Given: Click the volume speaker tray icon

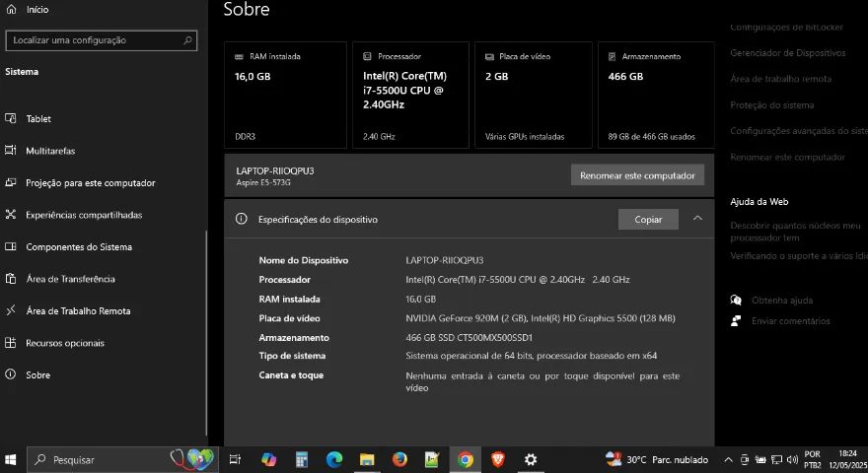Looking at the screenshot, I should tap(792, 460).
